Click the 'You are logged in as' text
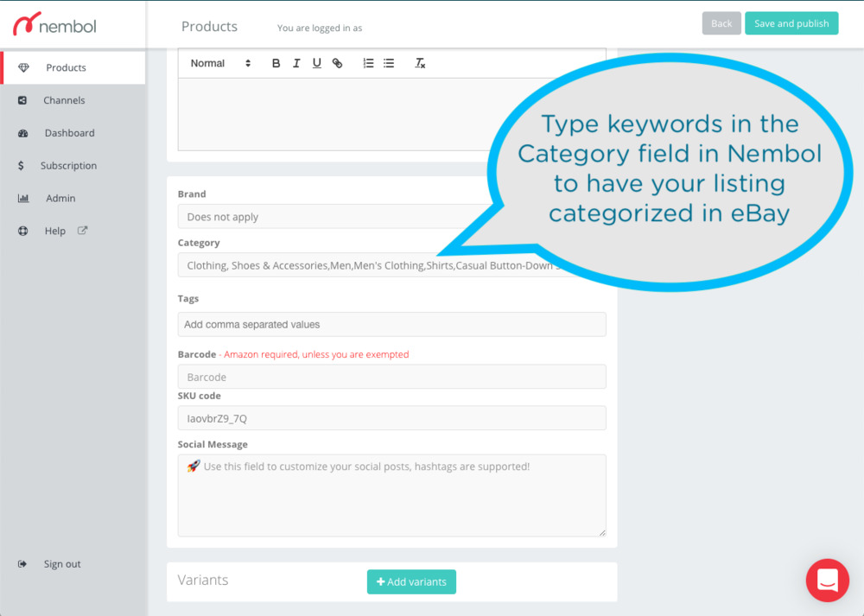This screenshot has width=864, height=616. coord(320,29)
